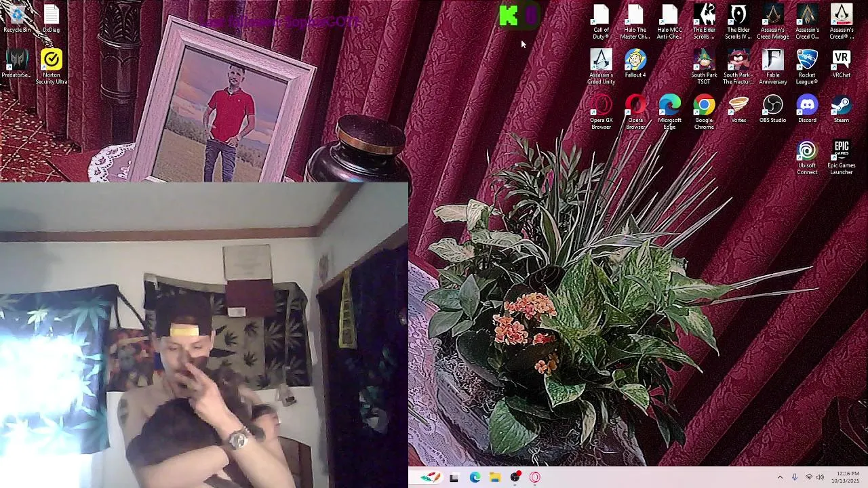Open the Norton Security Ultra shortcut
868x488 pixels.
(x=52, y=67)
